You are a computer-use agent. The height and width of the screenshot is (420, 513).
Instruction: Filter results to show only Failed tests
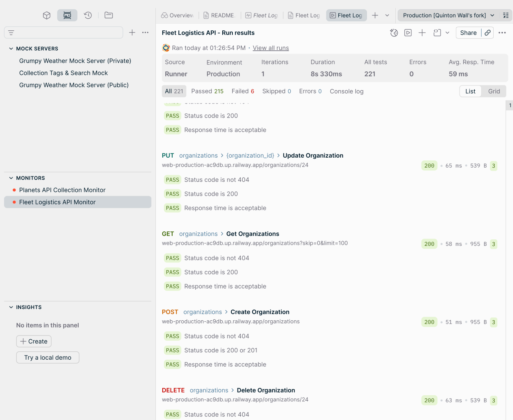pyautogui.click(x=243, y=91)
